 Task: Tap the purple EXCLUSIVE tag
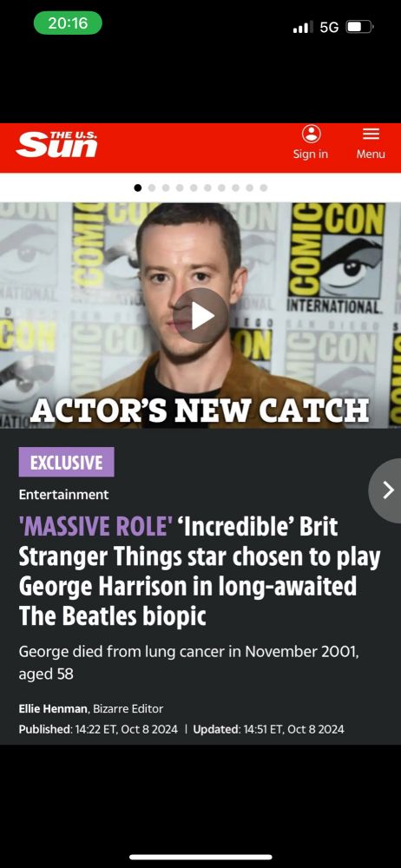67,463
